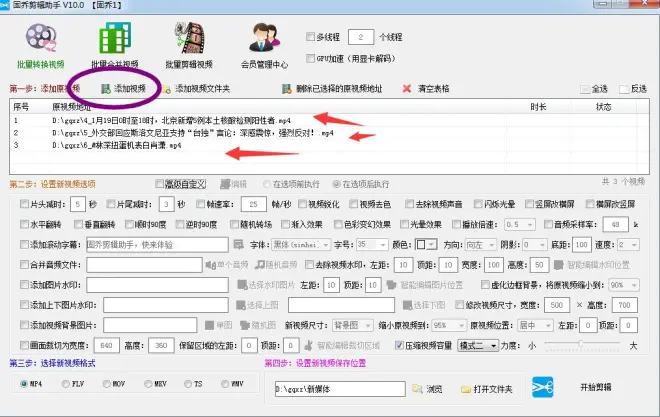Enable the 多线程 checkbox
The height and width of the screenshot is (417, 660).
[x=311, y=37]
